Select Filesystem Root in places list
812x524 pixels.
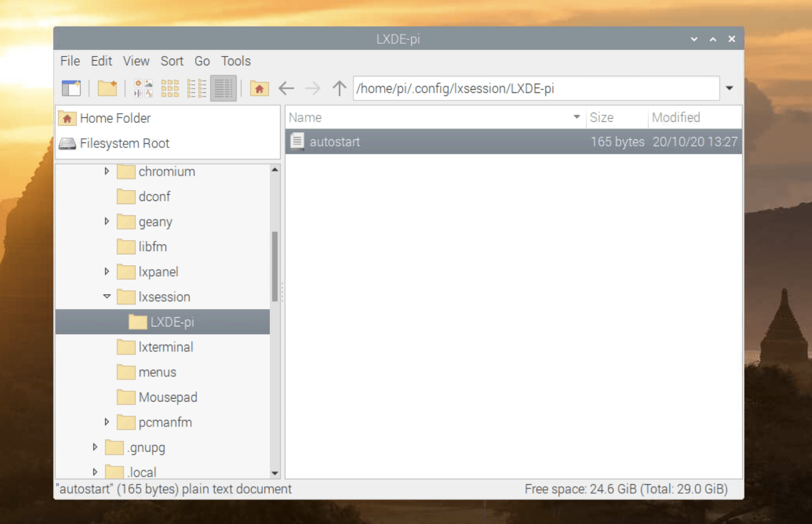click(x=167, y=143)
